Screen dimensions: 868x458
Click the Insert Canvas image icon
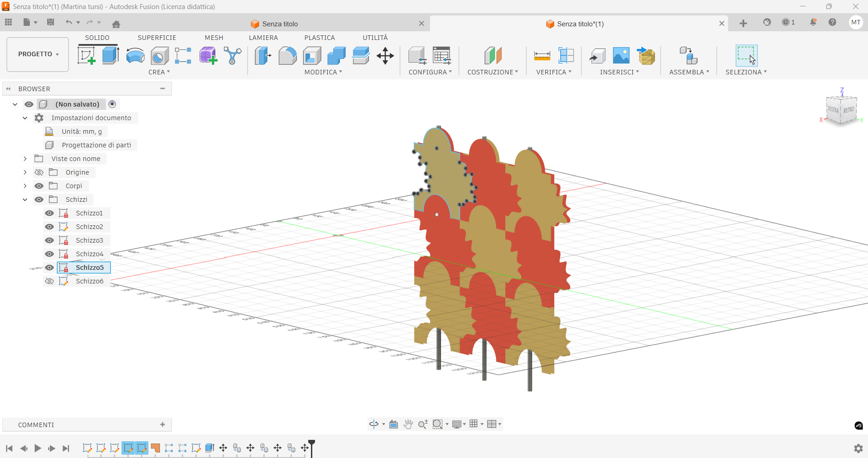621,56
